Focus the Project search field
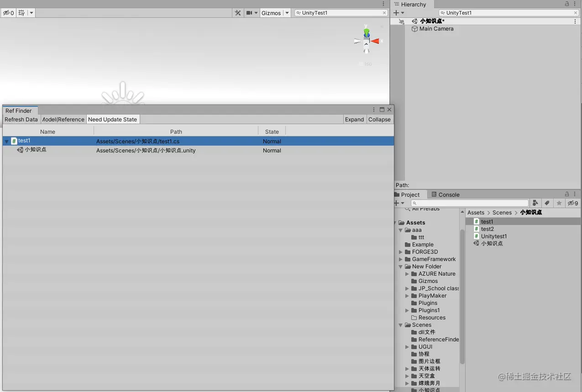This screenshot has height=392, width=582. click(470, 203)
